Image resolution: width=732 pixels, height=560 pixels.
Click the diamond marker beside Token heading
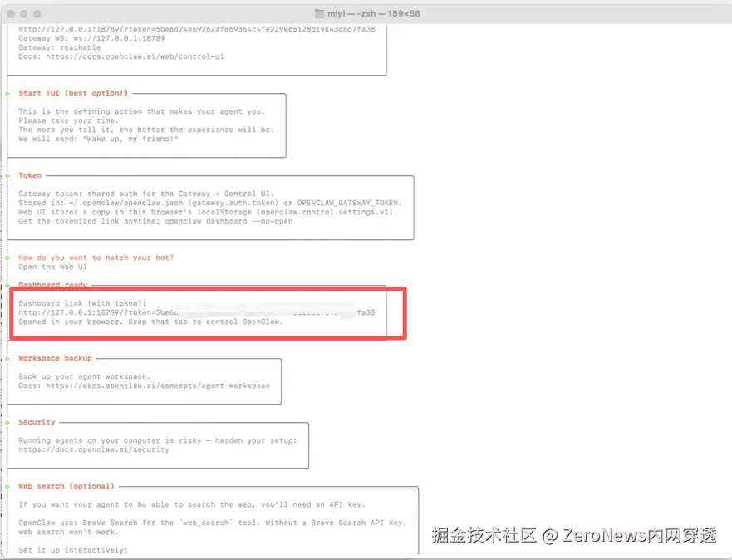point(7,176)
